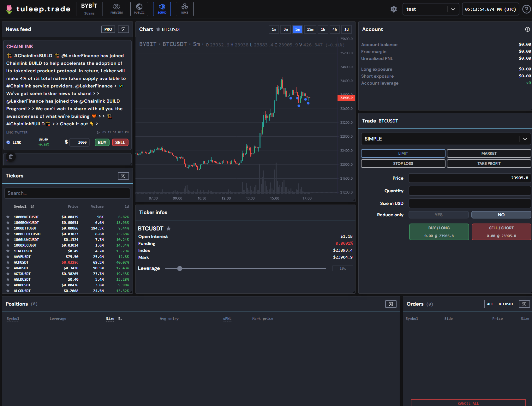Image resolution: width=532 pixels, height=406 pixels.
Task: Click the trash icon below news item
Action: pyautogui.click(x=11, y=157)
